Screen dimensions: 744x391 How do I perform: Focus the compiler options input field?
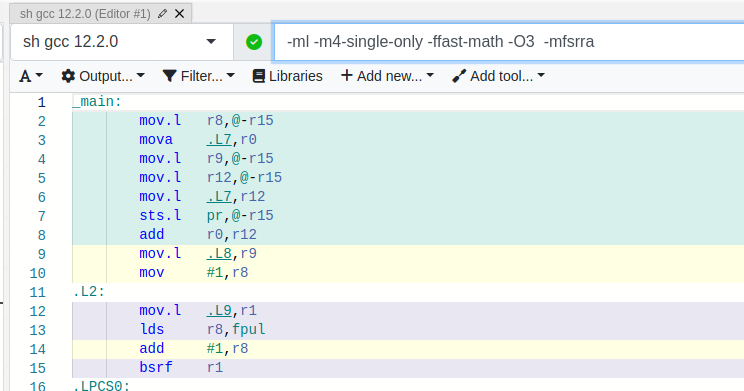(509, 42)
